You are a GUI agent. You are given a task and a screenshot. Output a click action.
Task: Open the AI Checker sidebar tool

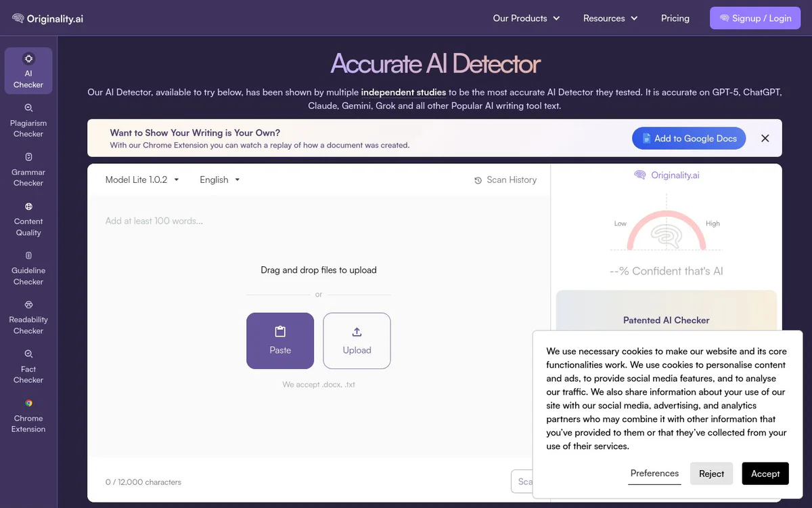tap(28, 70)
